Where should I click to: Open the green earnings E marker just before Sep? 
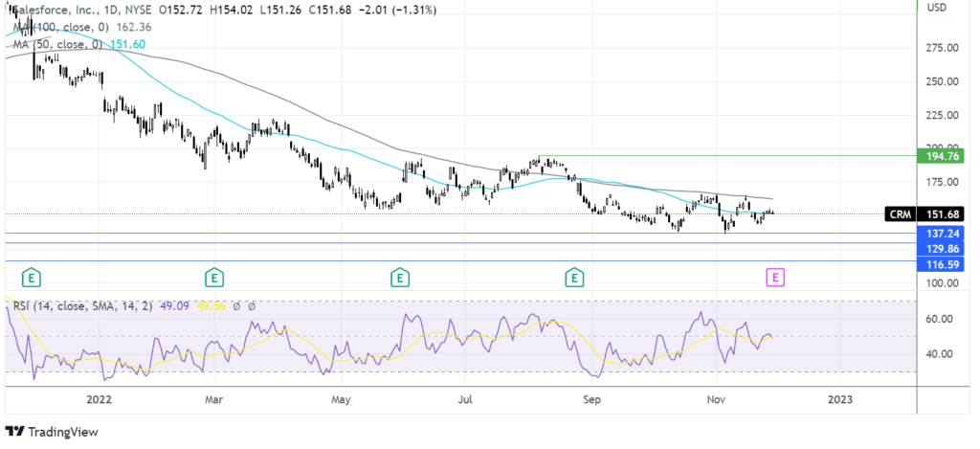574,278
